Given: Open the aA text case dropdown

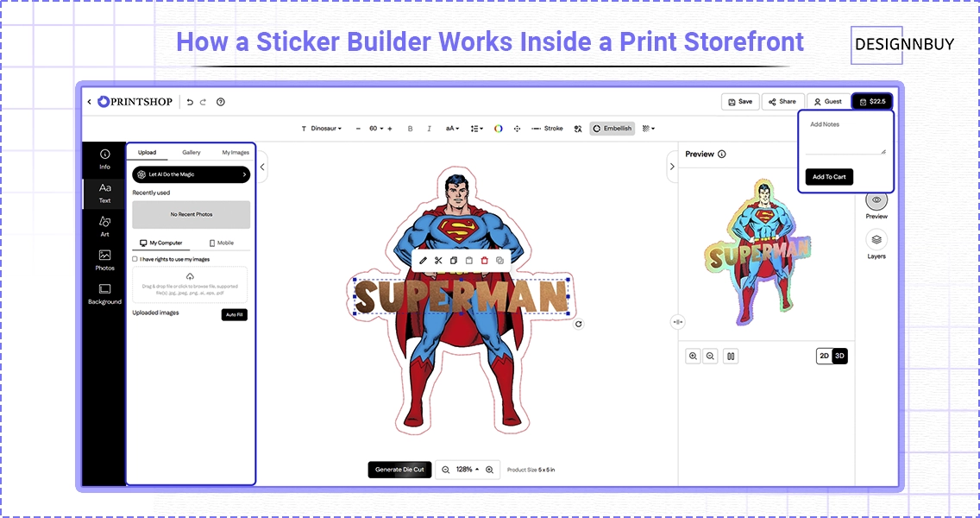Looking at the screenshot, I should 452,129.
